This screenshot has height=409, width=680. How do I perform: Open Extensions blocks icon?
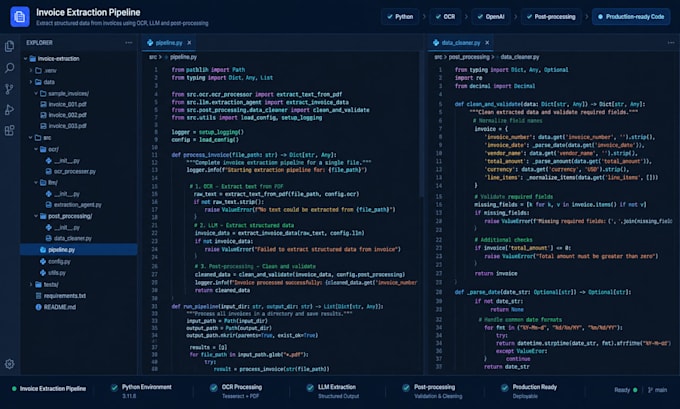tap(9, 131)
